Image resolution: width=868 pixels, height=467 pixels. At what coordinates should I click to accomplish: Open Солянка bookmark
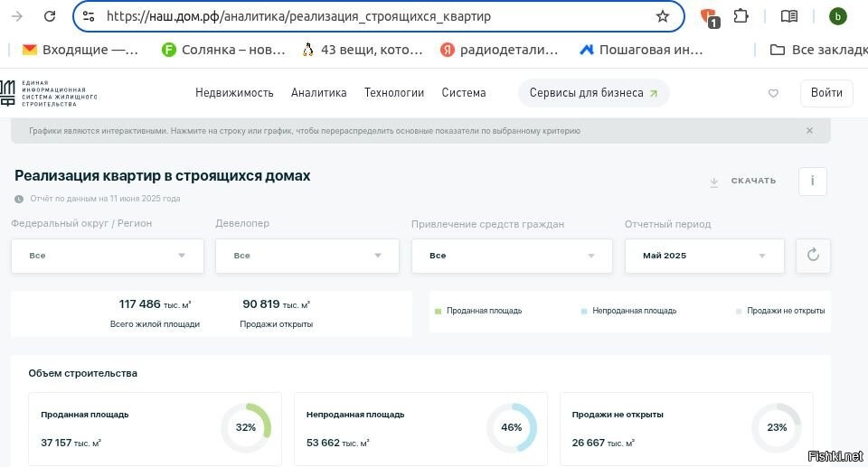(223, 50)
